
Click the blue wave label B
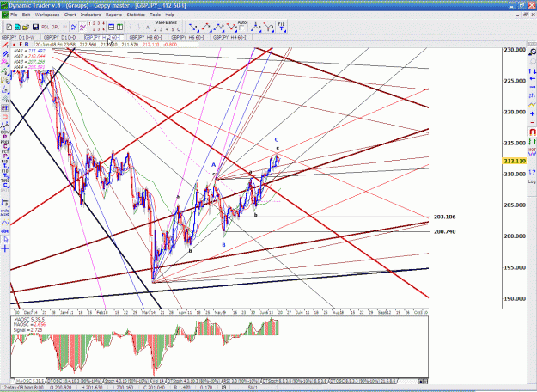(x=223, y=245)
